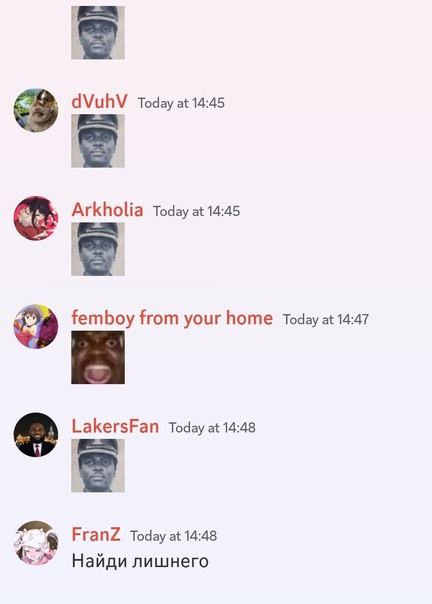The height and width of the screenshot is (604, 432).
Task: Click the Today at 14:47 timestamp
Action: pos(326,319)
